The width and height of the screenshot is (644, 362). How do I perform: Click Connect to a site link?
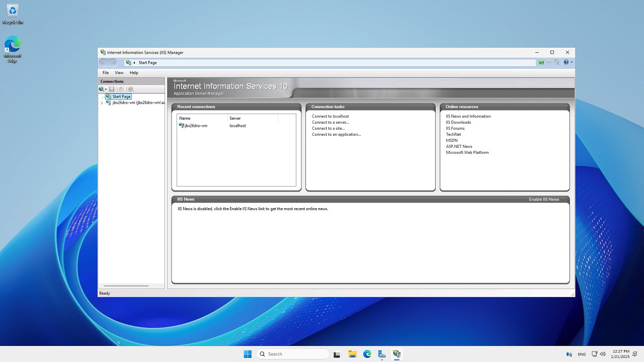click(x=329, y=128)
